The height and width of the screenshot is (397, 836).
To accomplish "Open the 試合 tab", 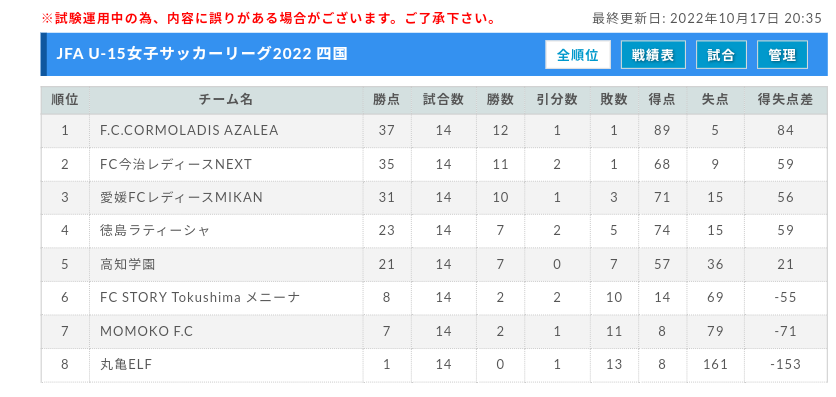I will [721, 55].
